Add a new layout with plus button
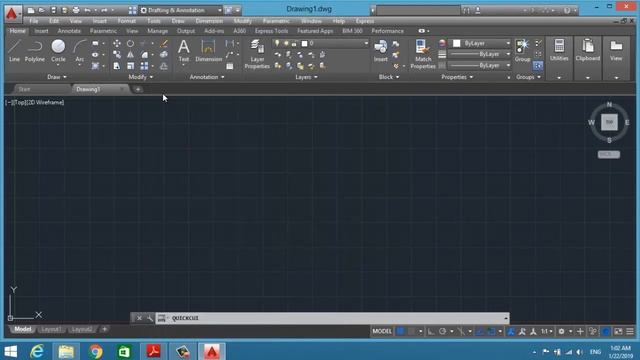 104,329
